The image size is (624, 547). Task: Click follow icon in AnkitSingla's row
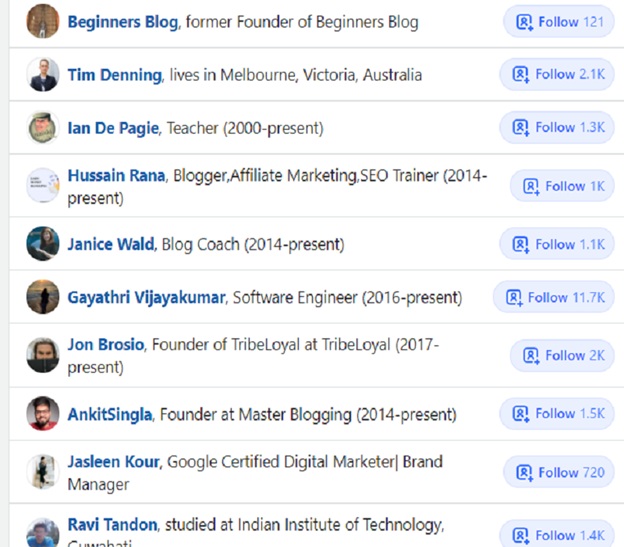coord(521,414)
